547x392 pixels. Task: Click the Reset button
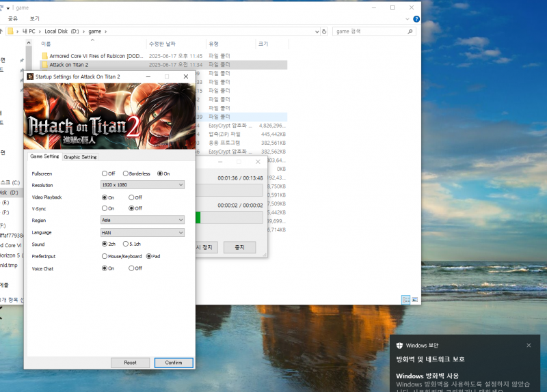point(130,363)
